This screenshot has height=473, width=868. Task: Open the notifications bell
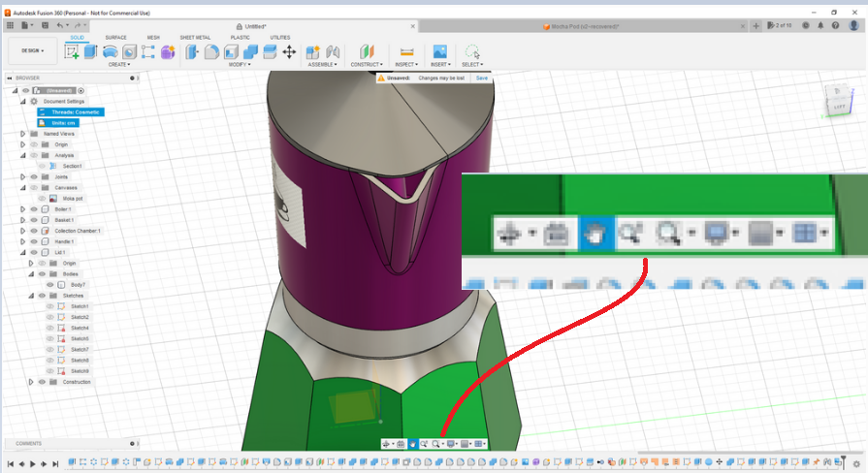pyautogui.click(x=820, y=25)
